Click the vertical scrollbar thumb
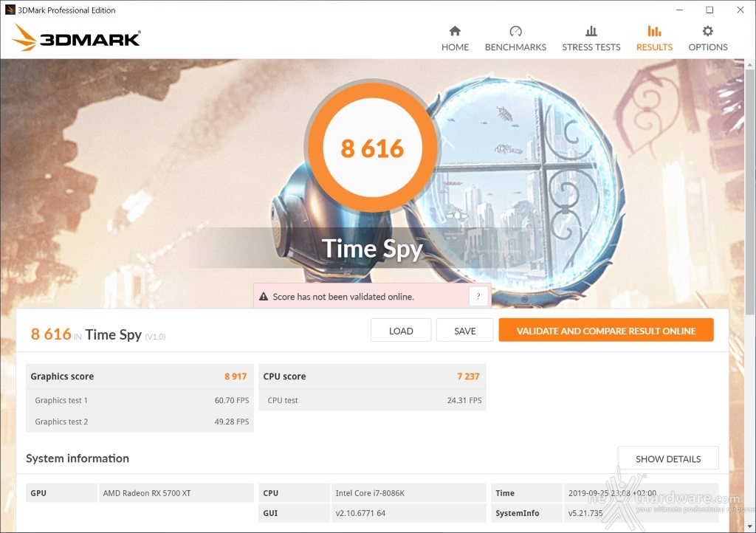 tap(750, 193)
